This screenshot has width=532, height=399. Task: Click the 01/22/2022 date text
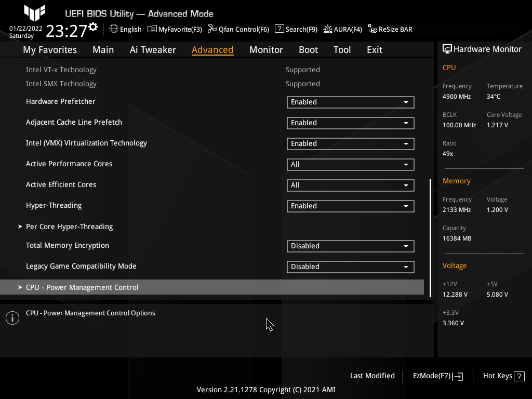(x=26, y=29)
